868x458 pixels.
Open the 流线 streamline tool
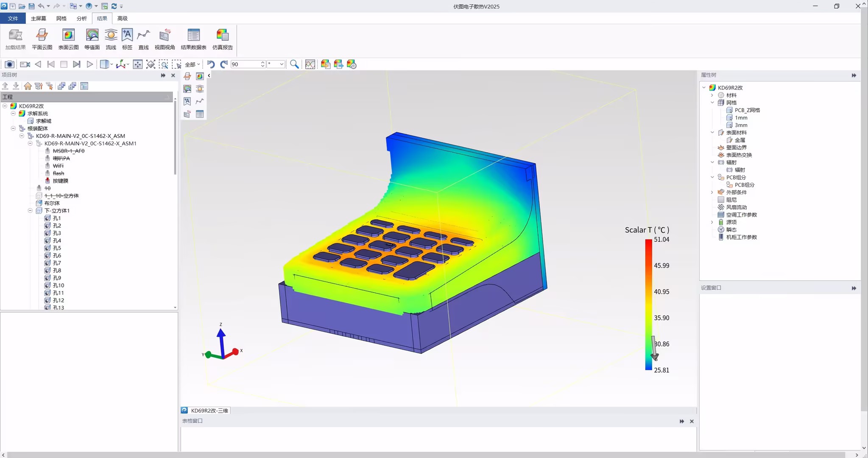point(111,39)
